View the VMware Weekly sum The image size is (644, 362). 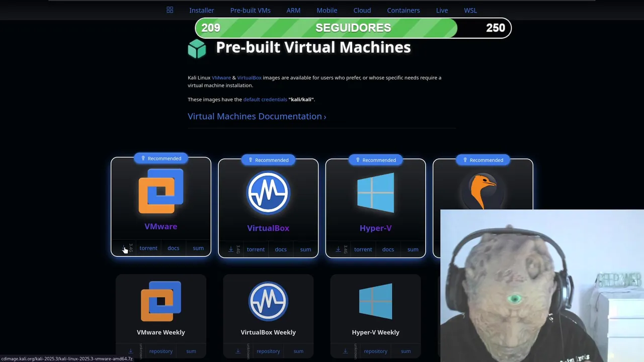pyautogui.click(x=191, y=351)
